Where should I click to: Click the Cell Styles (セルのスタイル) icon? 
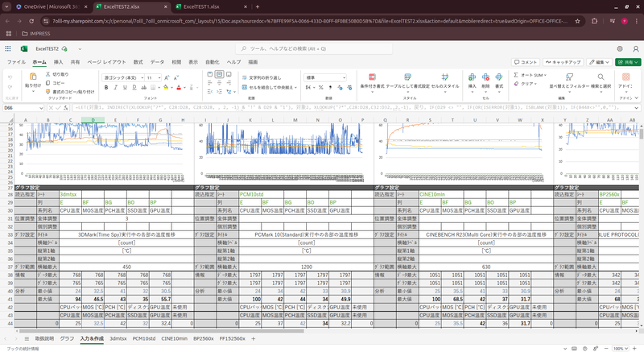pyautogui.click(x=445, y=77)
